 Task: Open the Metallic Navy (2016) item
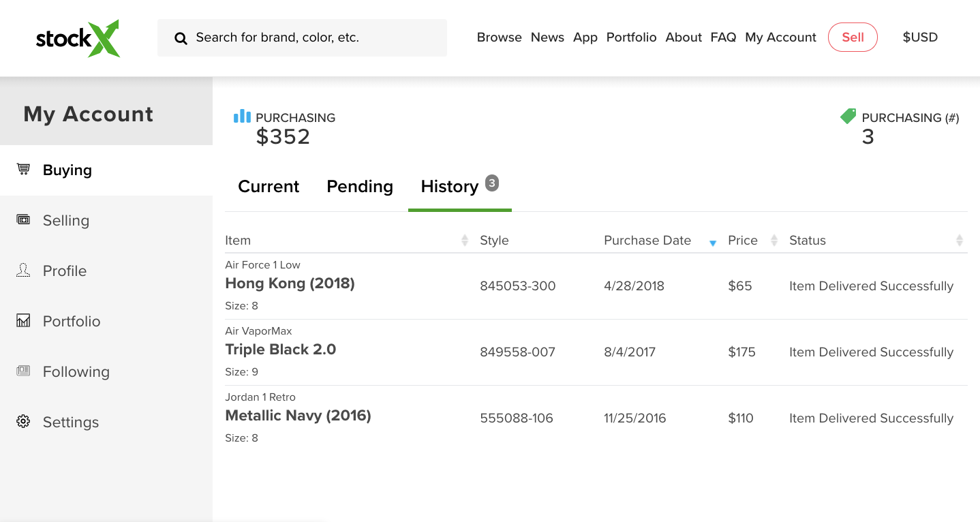pyautogui.click(x=298, y=416)
